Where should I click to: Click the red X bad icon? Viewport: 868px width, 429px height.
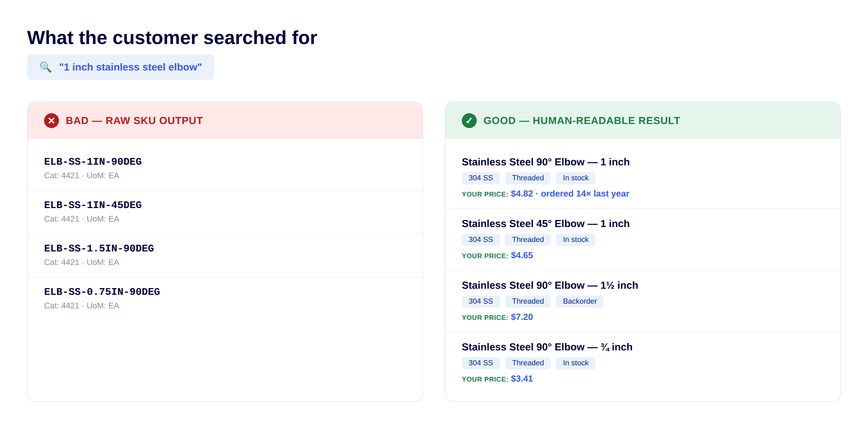(52, 121)
